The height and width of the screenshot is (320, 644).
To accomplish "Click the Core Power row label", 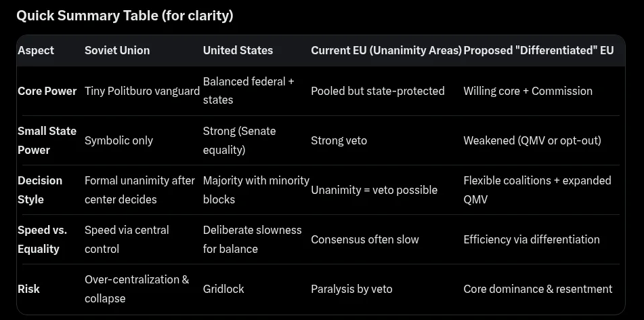I will coord(47,91).
